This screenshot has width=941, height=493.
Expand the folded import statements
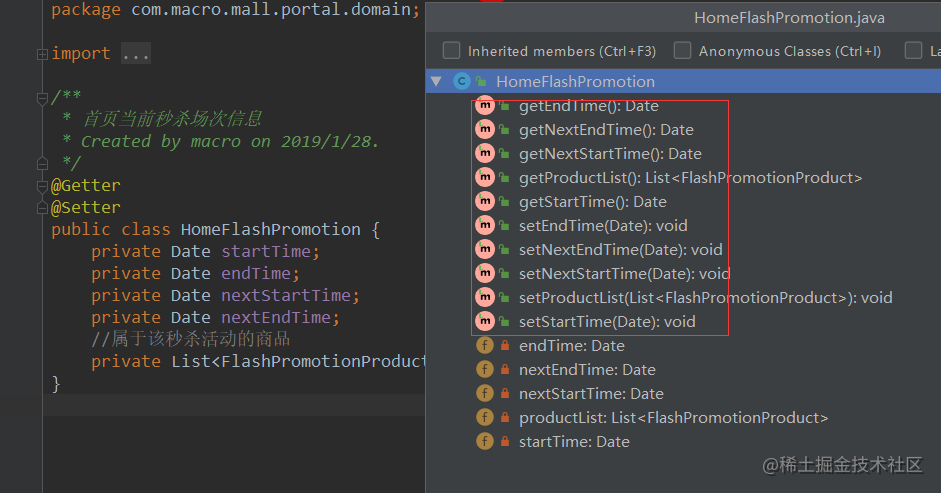tap(42, 55)
